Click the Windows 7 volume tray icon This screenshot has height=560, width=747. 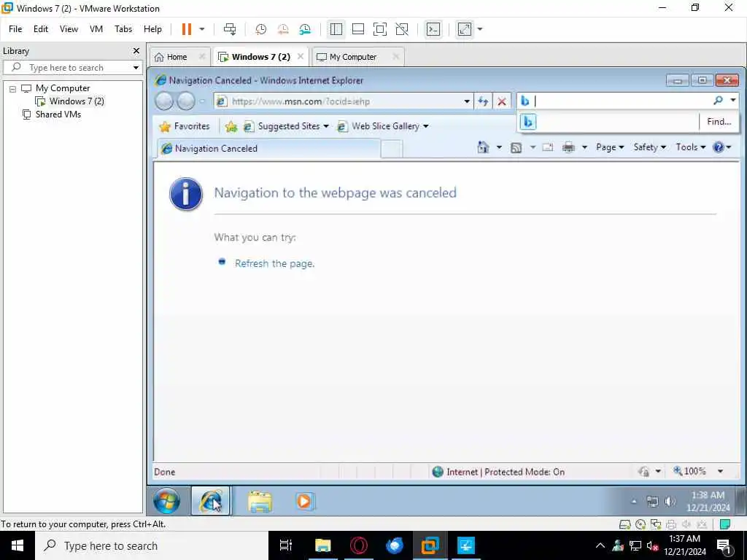[x=670, y=502]
